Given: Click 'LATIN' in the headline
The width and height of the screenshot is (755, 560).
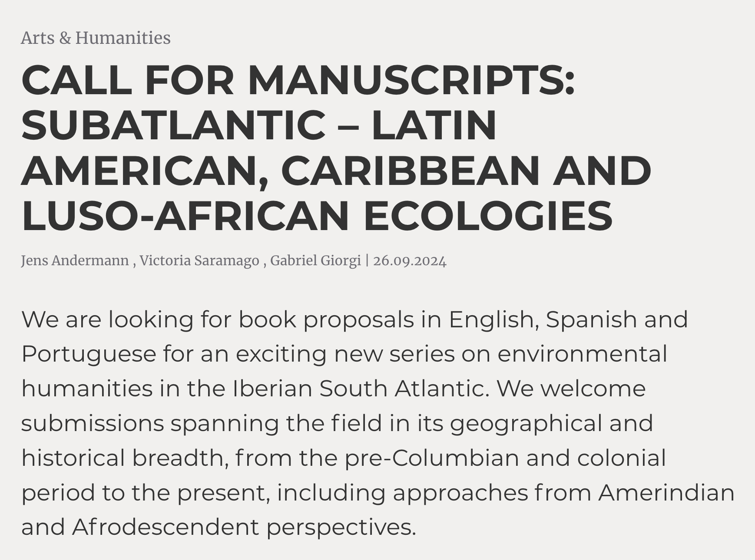Looking at the screenshot, I should click(x=434, y=125).
